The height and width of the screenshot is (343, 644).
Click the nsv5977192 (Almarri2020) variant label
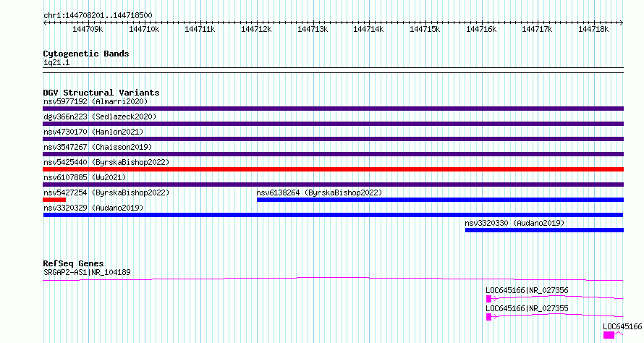(x=96, y=101)
